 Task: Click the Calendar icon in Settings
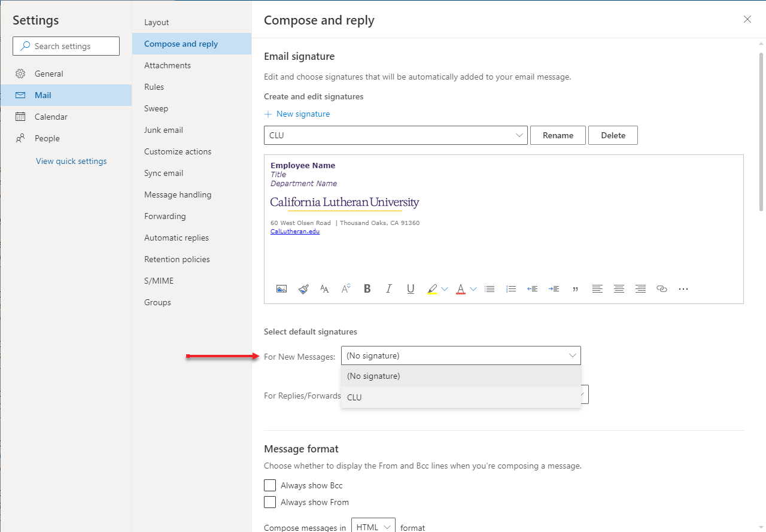20,117
